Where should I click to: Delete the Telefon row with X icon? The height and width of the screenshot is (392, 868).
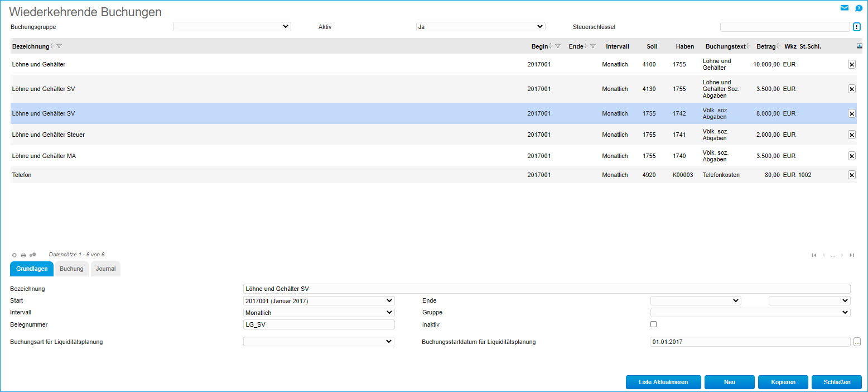851,175
